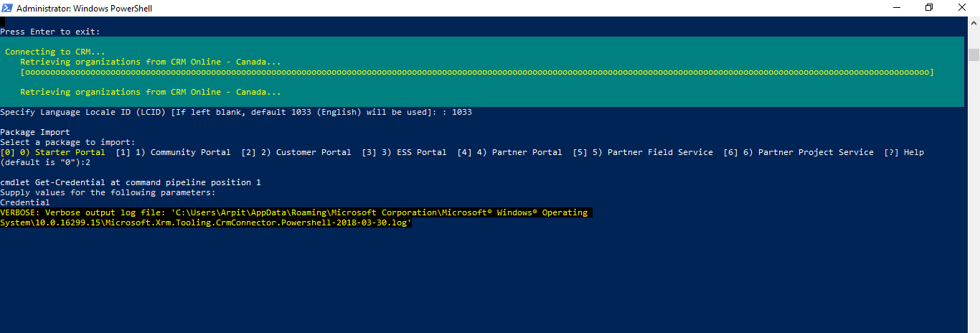Image resolution: width=980 pixels, height=333 pixels.
Task: Click the vertical scrollbar thumb
Action: (x=974, y=55)
